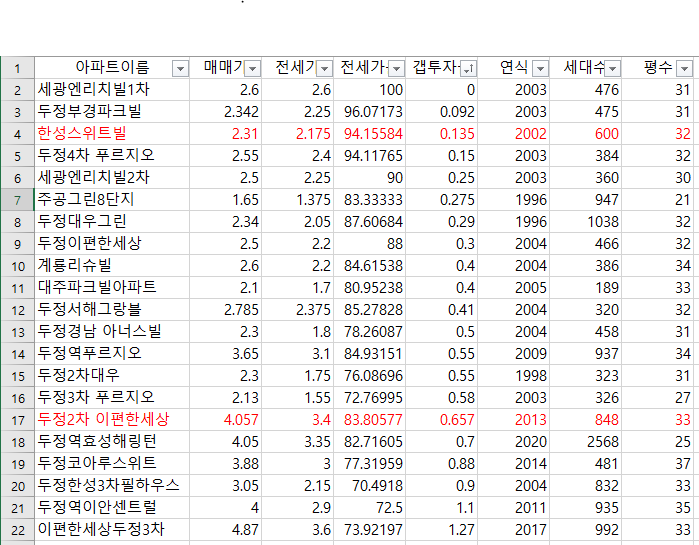Select cell 두정코아루스위트

point(112,463)
